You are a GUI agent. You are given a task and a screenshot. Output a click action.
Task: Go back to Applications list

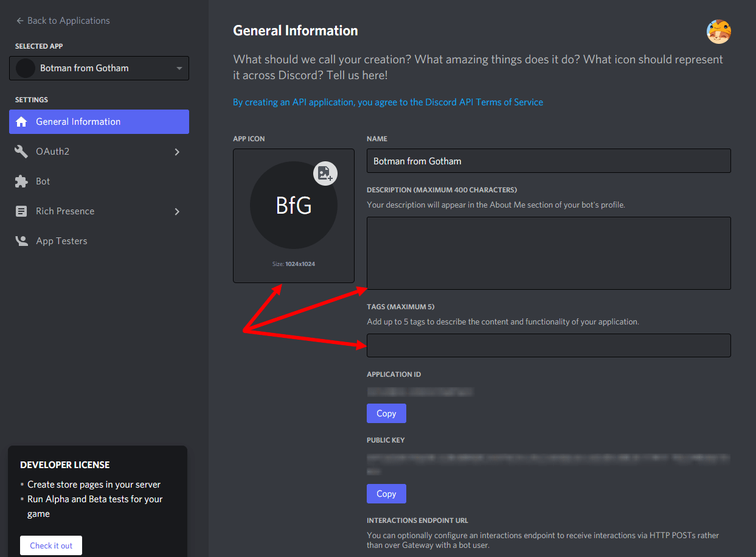pos(63,20)
